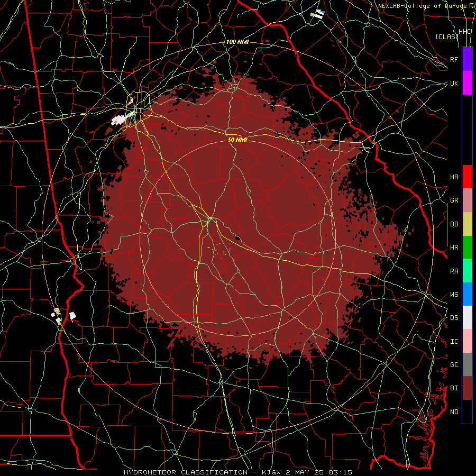Screen dimensions: 476x476
Task: Click the HR legend label
Action: click(x=454, y=248)
